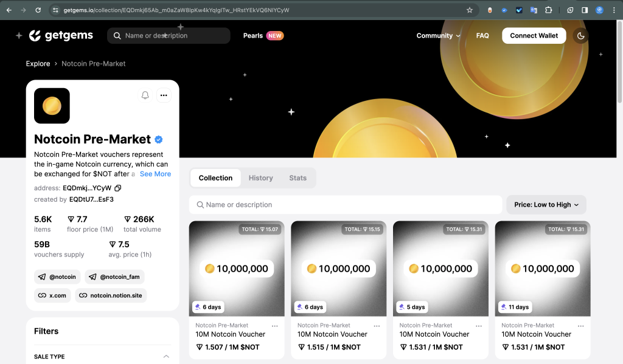Image resolution: width=623 pixels, height=364 pixels.
Task: Go back via the Explore breadcrumb
Action: pos(38,63)
